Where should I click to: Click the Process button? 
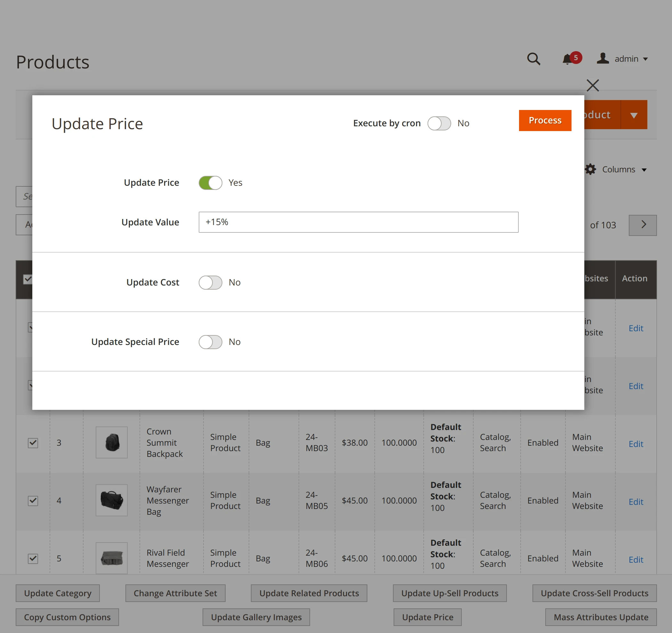pyautogui.click(x=545, y=120)
